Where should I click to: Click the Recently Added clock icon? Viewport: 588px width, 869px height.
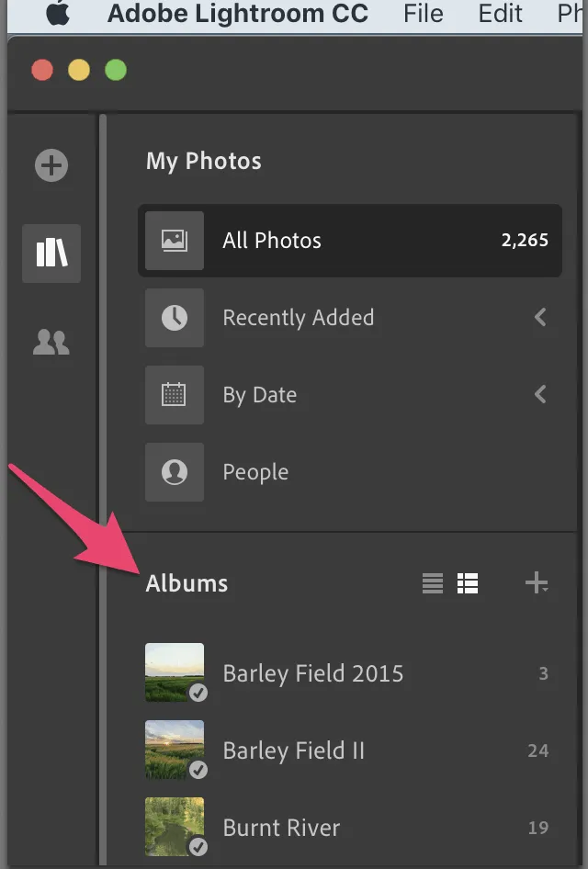tap(175, 318)
